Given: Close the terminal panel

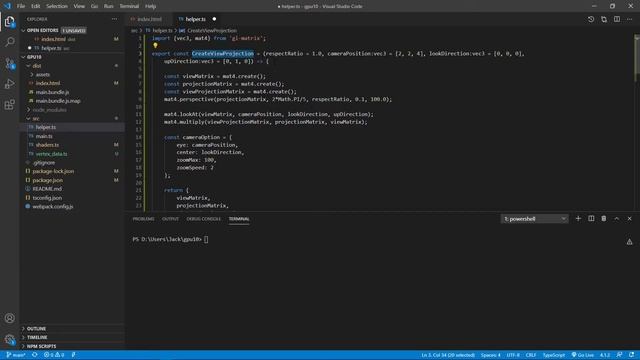Looking at the screenshot, I should tap(629, 219).
